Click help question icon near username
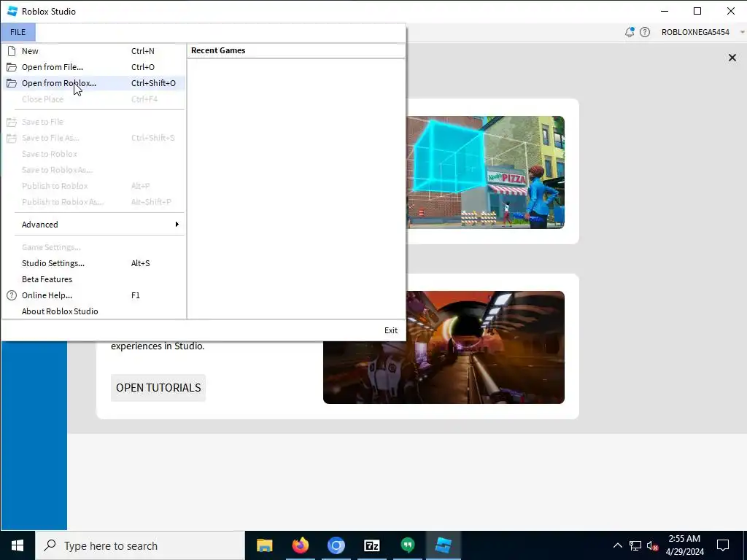 click(645, 32)
